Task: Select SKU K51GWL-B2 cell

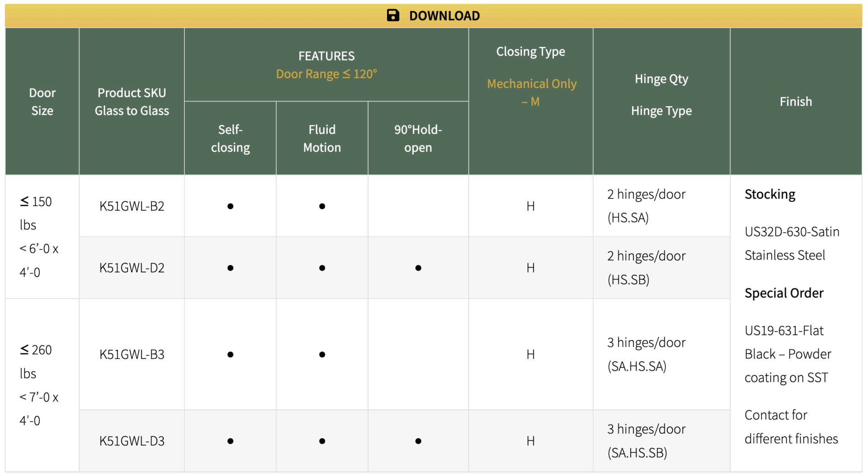Action: (x=132, y=206)
